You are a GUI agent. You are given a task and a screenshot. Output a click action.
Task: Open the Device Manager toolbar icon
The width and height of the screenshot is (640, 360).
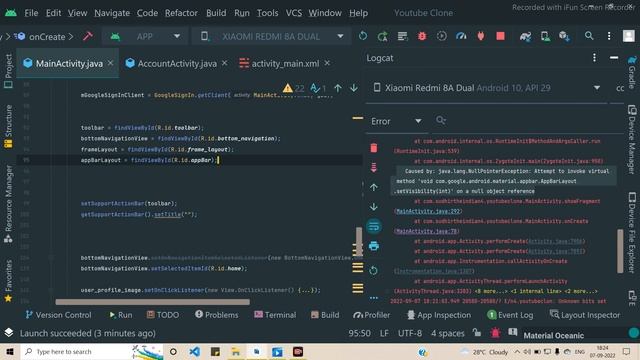[545, 36]
